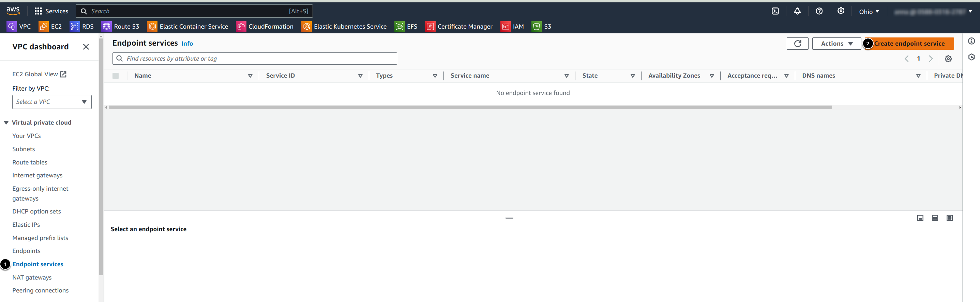Open the CloudShell terminal icon
The image size is (980, 302).
775,11
